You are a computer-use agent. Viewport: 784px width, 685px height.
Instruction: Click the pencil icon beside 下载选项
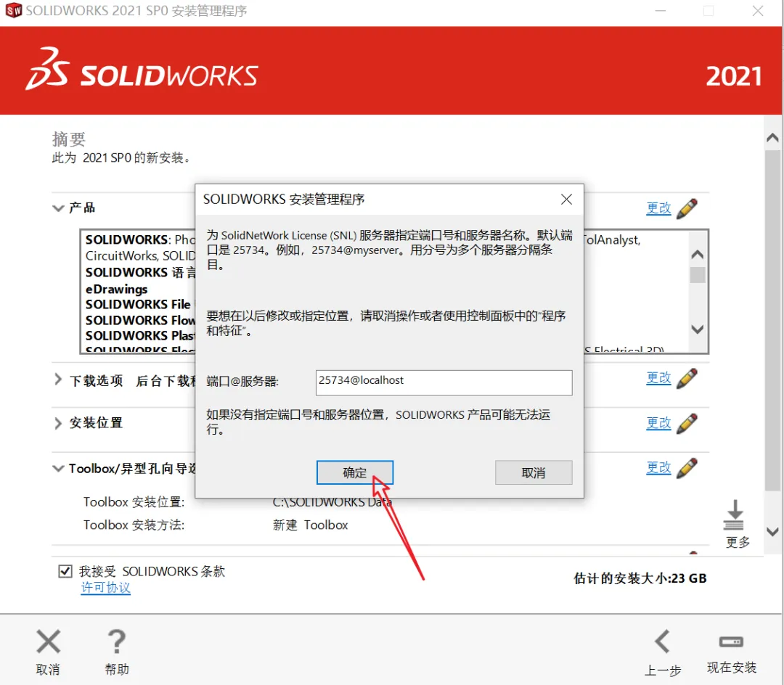tap(687, 378)
